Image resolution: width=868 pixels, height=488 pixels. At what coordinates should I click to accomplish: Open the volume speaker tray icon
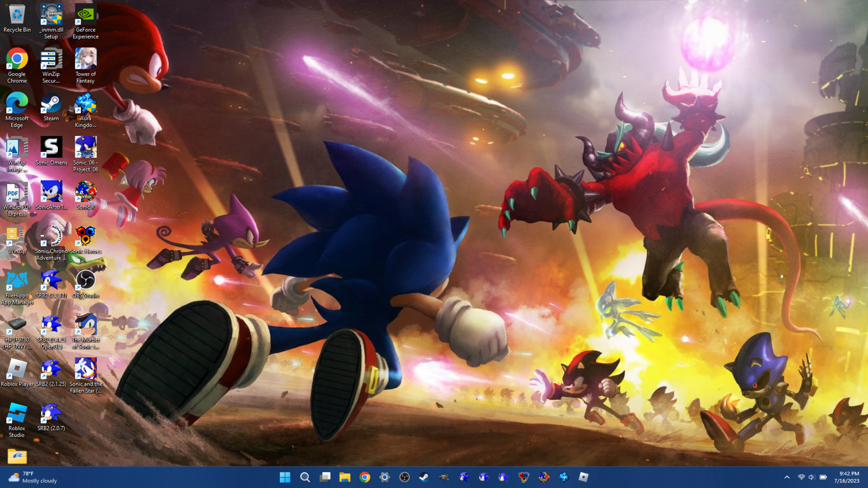click(x=812, y=477)
